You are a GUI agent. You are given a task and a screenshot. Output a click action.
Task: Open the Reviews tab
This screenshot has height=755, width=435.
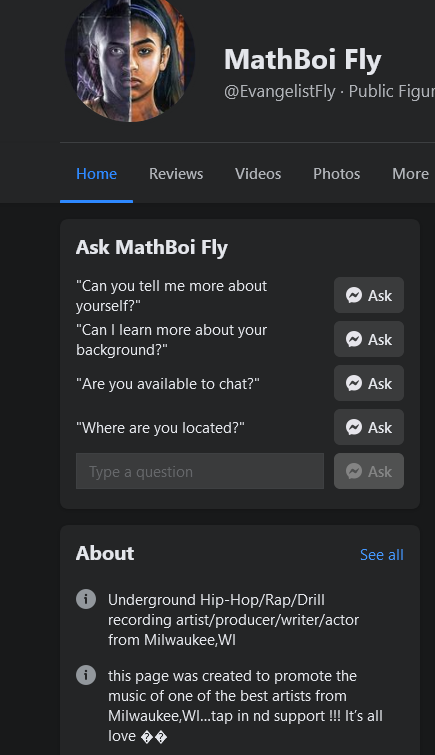[x=176, y=174]
